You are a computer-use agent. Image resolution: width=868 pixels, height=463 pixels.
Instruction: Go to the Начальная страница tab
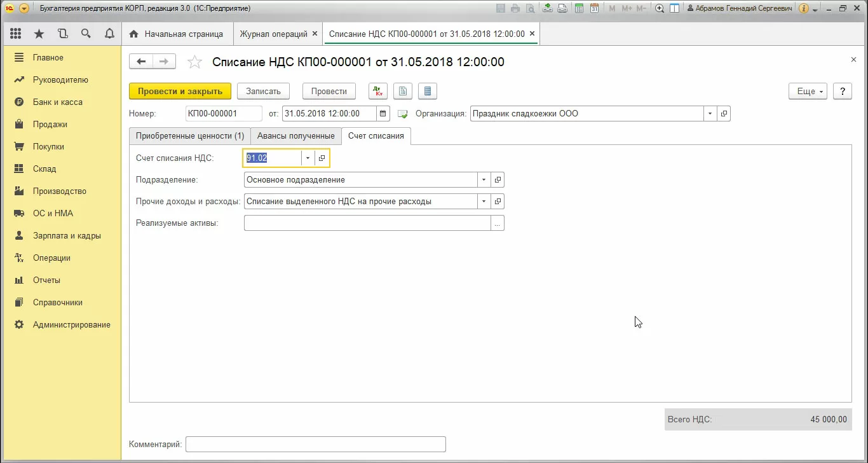click(x=176, y=34)
